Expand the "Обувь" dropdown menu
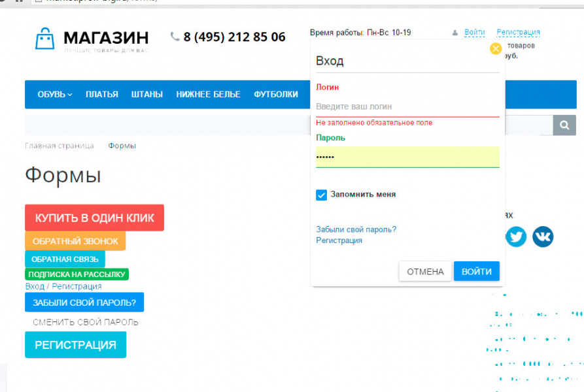This screenshot has width=584, height=392. [55, 94]
